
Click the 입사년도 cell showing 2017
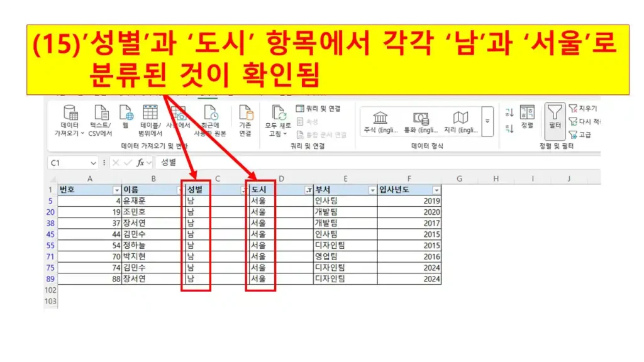pos(409,223)
